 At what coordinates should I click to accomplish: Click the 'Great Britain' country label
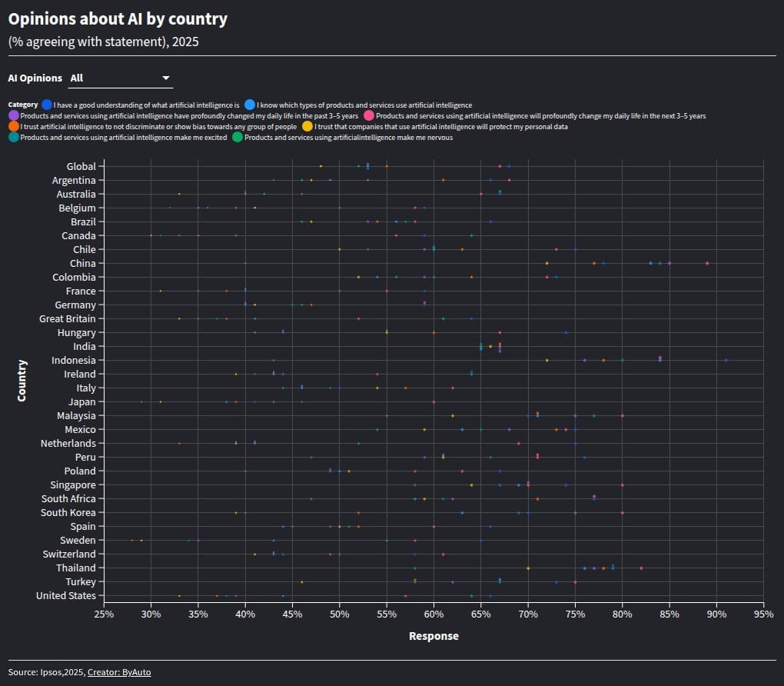(x=68, y=318)
